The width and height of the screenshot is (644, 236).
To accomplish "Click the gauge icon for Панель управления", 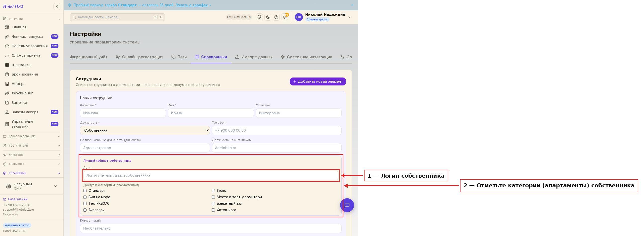I will (7, 46).
